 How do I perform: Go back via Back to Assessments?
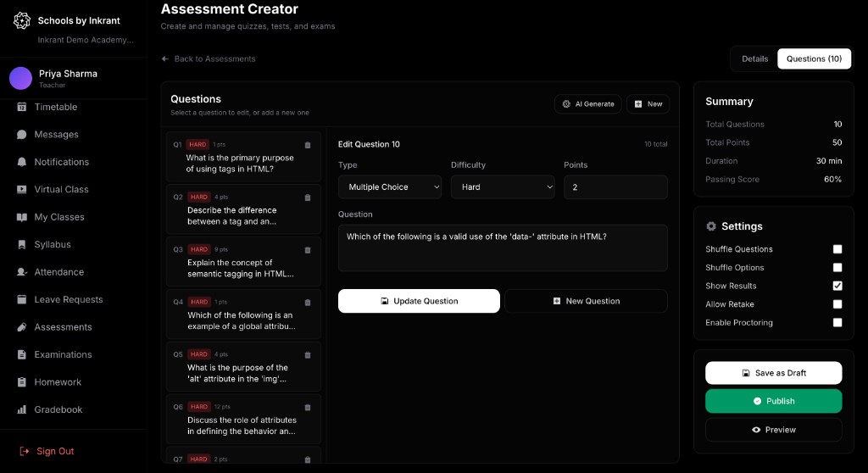click(x=209, y=58)
